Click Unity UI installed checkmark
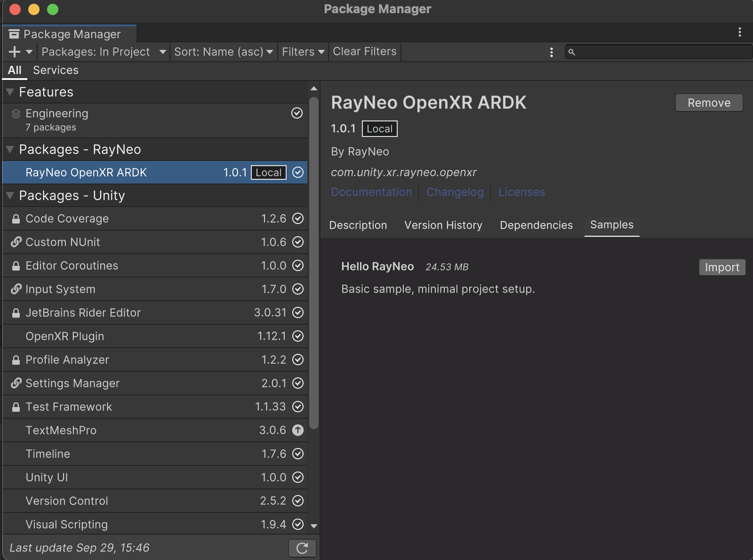 click(x=298, y=477)
